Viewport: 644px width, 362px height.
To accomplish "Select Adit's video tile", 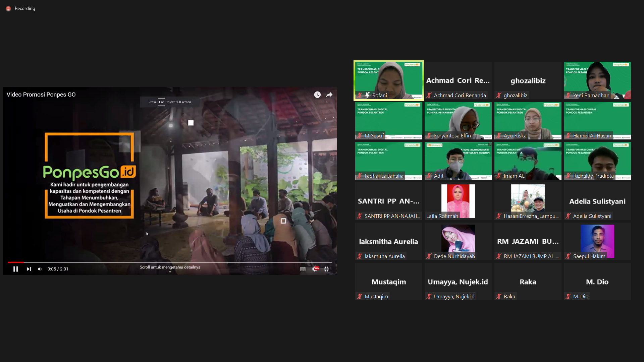I will pos(458,161).
